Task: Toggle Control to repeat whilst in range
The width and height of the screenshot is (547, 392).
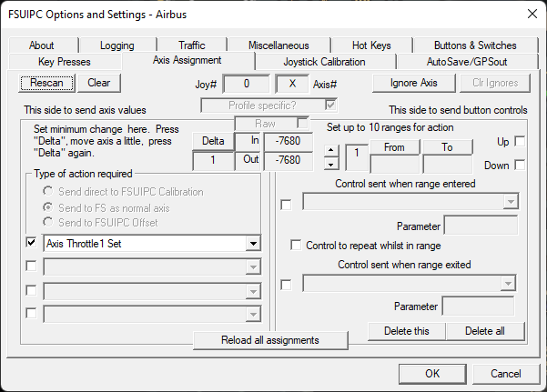Action: pyautogui.click(x=296, y=246)
